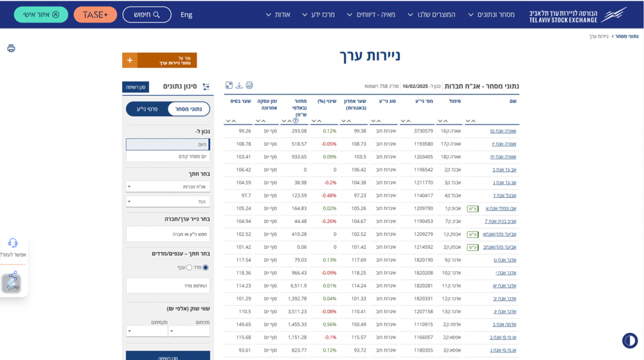The width and height of the screenshot is (644, 360).
Task: Switch to the פרטי ני"ע toggle option
Action: point(147,109)
